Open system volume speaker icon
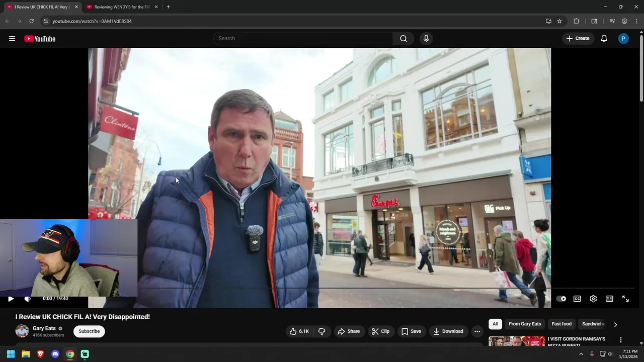This screenshot has height=362, width=644. tap(610, 354)
